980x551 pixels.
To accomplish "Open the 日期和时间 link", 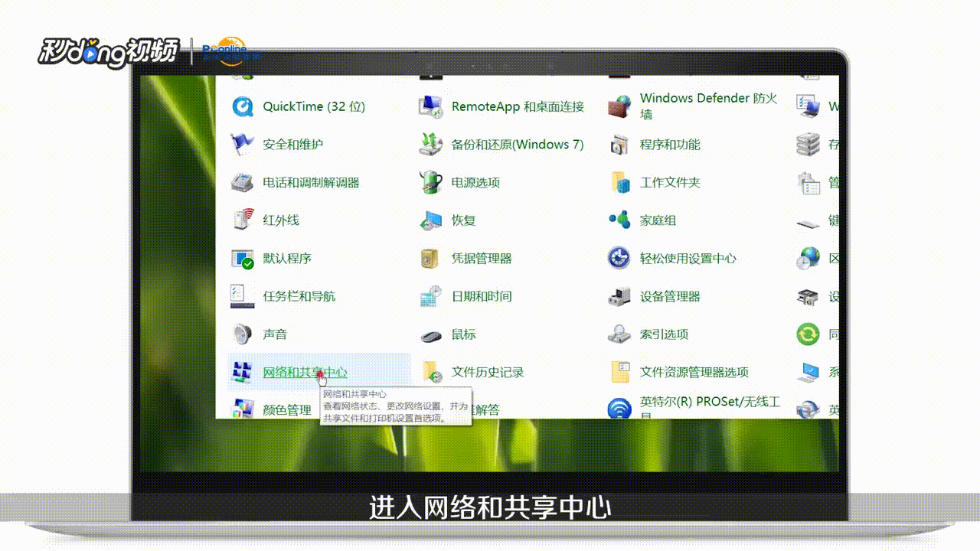I will coord(482,296).
